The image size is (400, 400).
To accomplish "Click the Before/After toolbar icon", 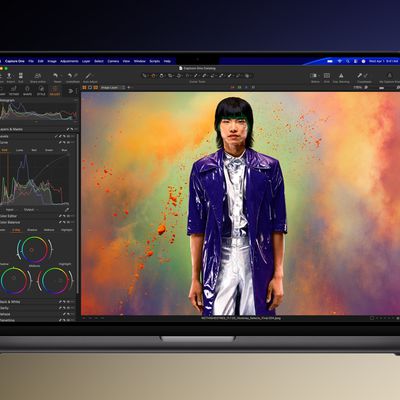I will [x=314, y=76].
